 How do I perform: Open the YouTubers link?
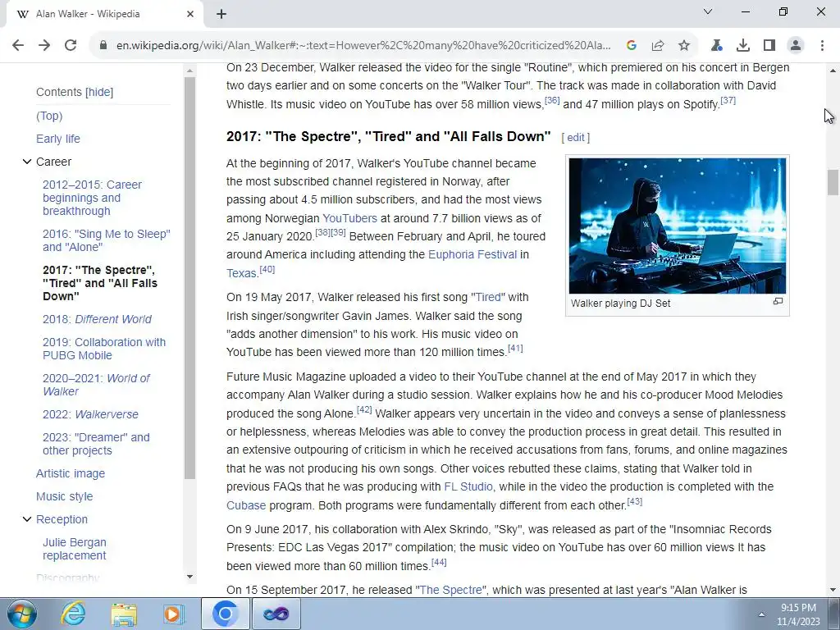point(349,218)
